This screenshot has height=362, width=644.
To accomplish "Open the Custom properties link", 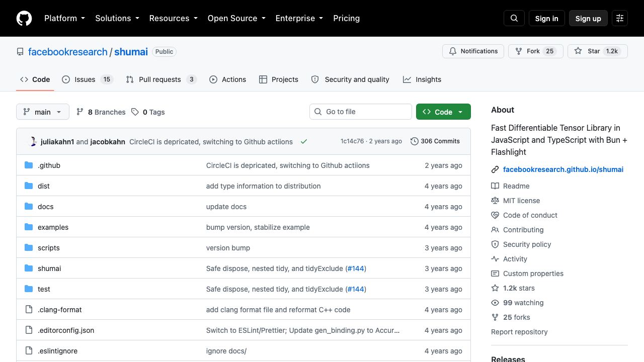I will coord(533,274).
